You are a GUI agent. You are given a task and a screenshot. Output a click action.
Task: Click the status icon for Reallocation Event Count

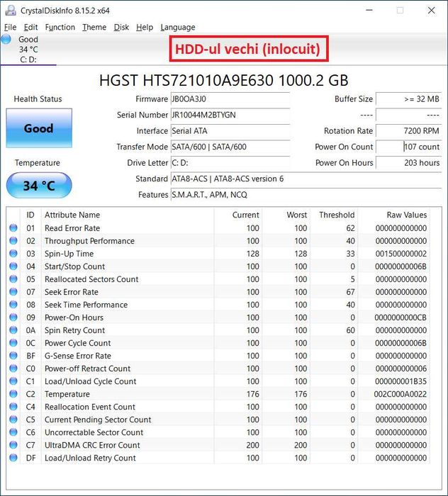(x=13, y=407)
